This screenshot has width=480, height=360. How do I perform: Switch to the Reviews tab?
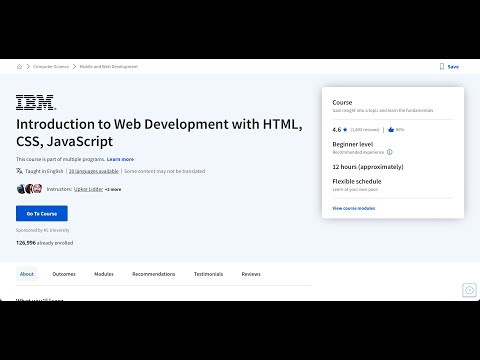click(x=251, y=274)
